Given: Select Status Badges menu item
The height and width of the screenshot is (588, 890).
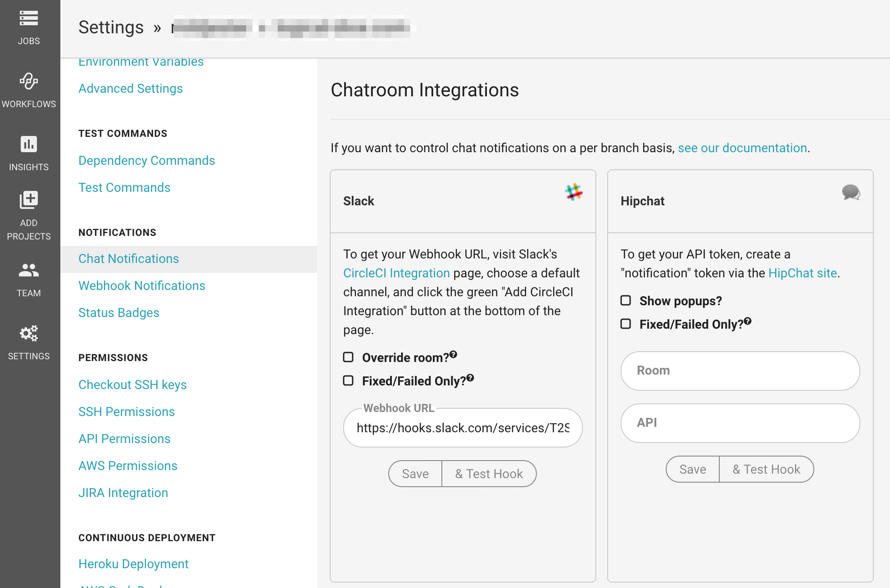Looking at the screenshot, I should 119,312.
